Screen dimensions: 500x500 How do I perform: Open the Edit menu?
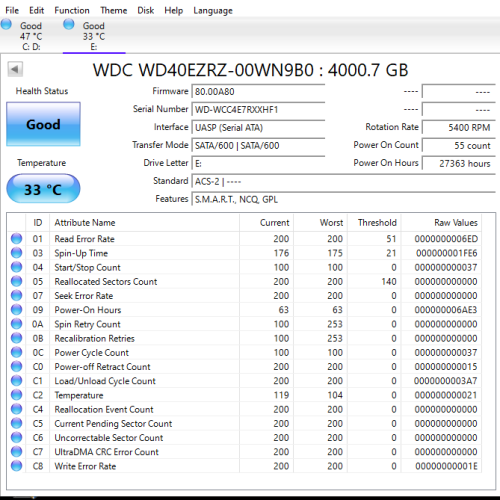point(36,11)
